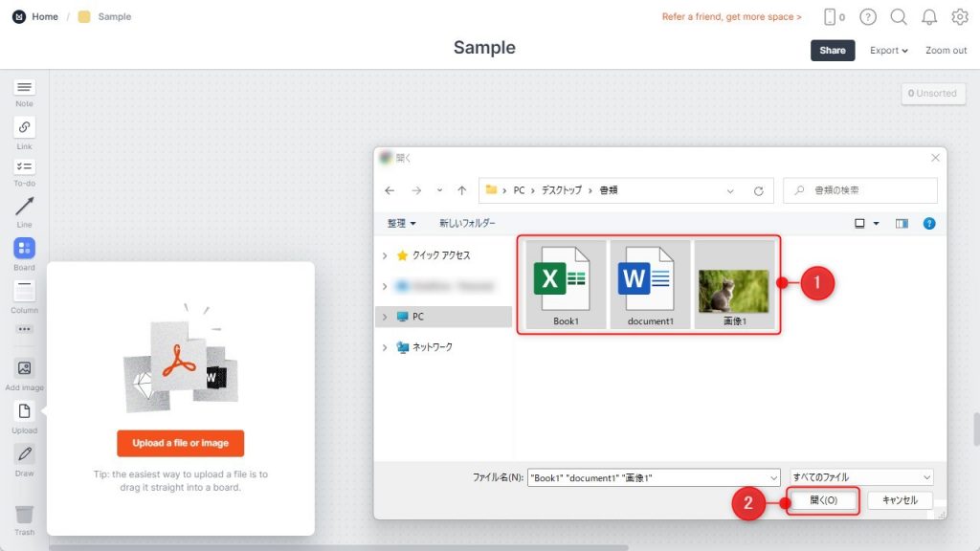Open the view options dropdown arrow
Image resolution: width=980 pixels, height=551 pixels.
[x=877, y=223]
